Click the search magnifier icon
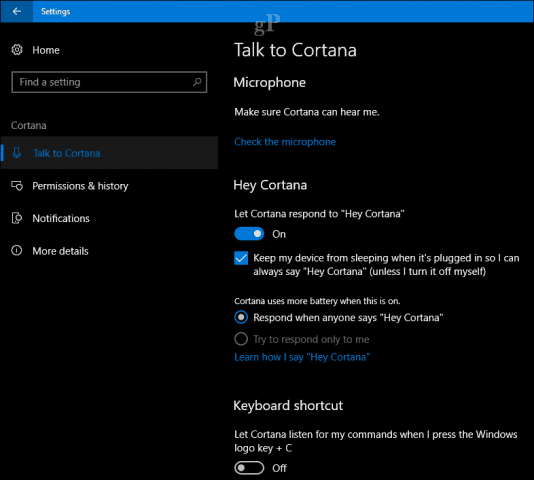Screen dimensions: 534x480 197,82
